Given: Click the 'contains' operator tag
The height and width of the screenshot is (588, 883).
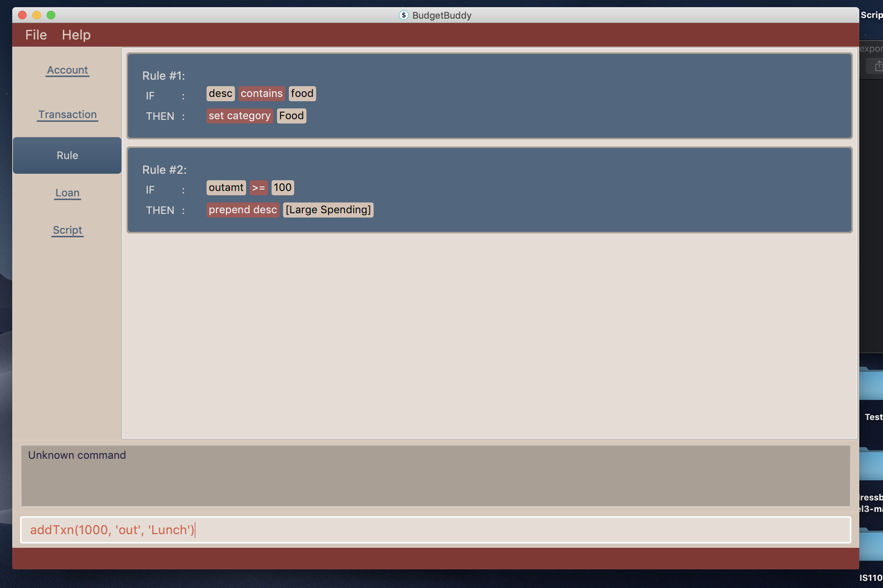Looking at the screenshot, I should tap(261, 93).
